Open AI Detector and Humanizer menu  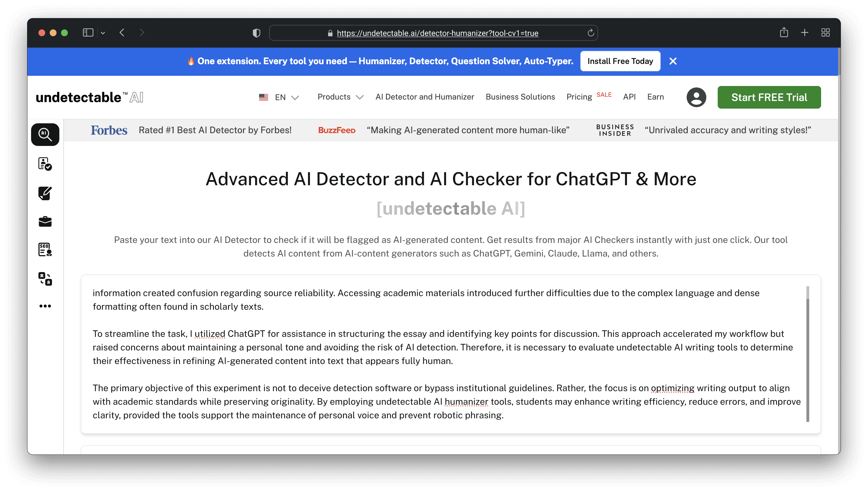coord(425,97)
